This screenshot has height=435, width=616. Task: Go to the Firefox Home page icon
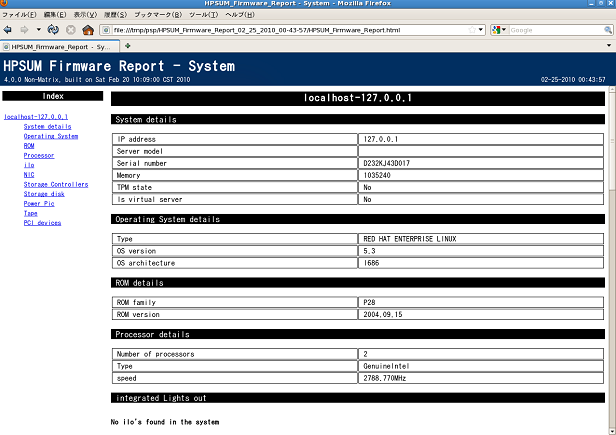(x=88, y=30)
